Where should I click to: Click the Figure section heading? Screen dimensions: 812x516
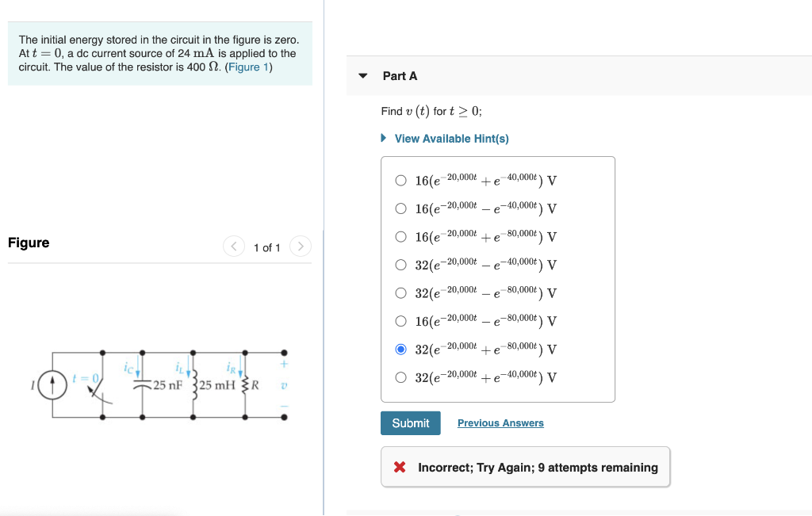pos(29,243)
